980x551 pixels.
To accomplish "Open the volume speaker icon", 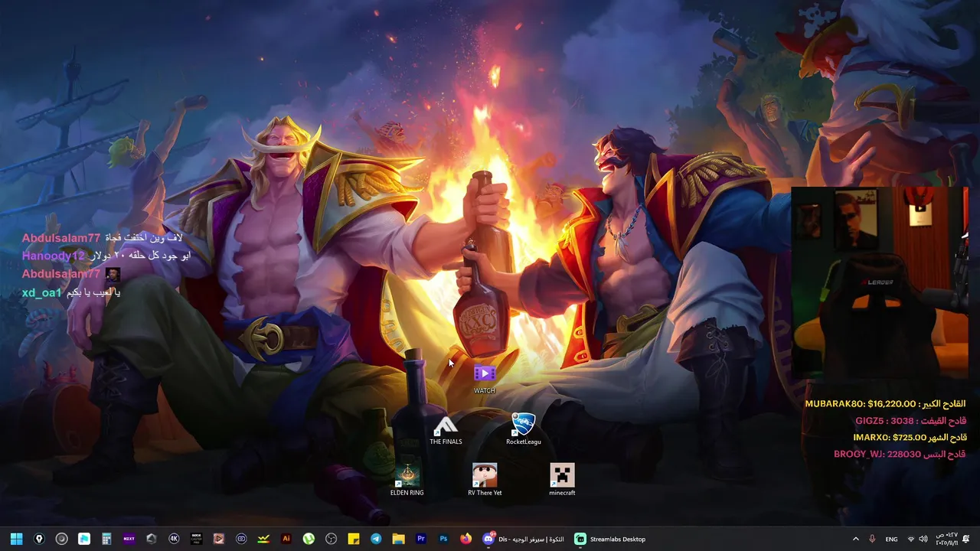I will [x=924, y=540].
